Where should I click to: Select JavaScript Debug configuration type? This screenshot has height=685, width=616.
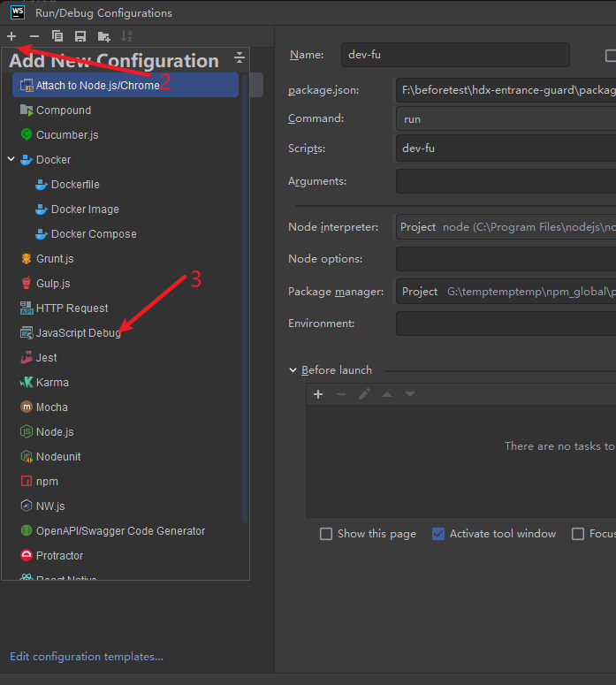[x=125, y=333]
